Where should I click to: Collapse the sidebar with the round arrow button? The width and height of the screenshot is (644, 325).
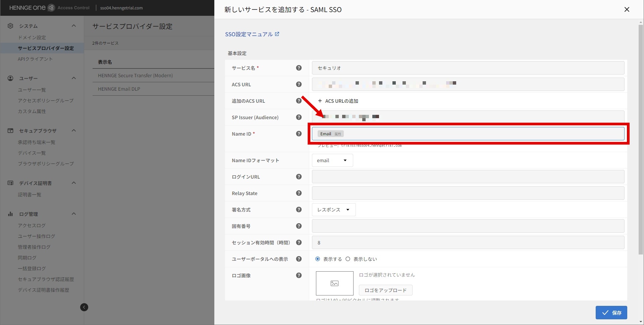point(84,307)
